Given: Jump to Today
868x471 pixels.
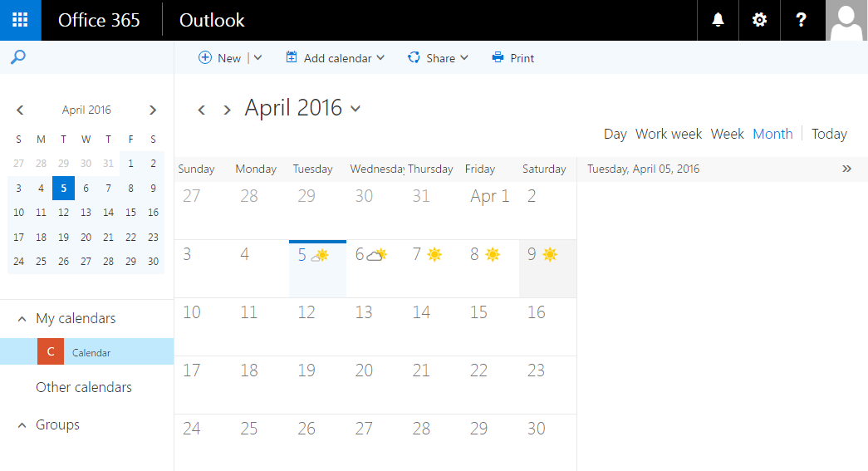Looking at the screenshot, I should tap(829, 134).
